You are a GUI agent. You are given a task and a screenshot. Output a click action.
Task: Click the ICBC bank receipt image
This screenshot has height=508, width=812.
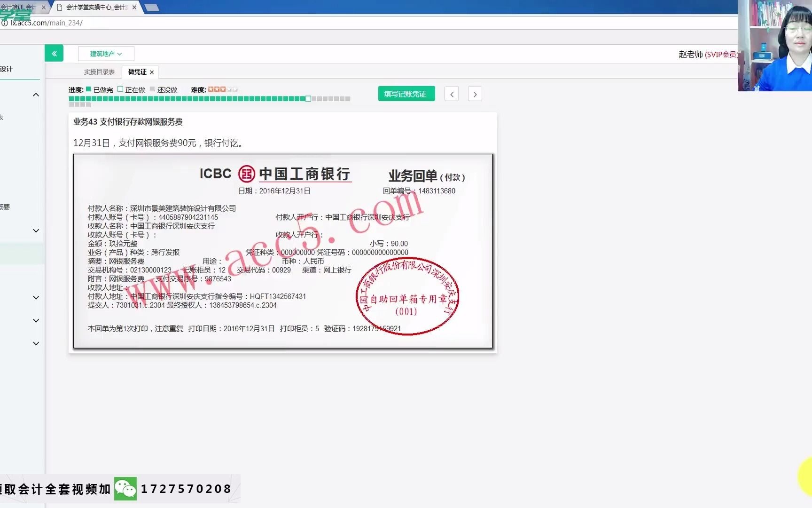pyautogui.click(x=283, y=251)
